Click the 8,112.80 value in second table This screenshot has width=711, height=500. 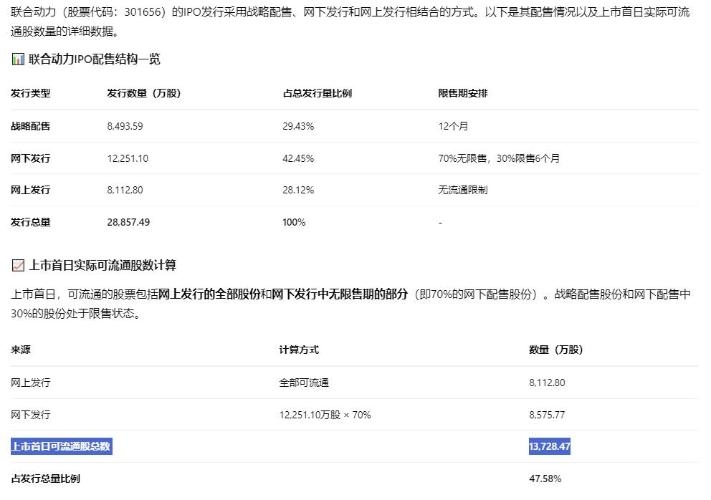(547, 383)
